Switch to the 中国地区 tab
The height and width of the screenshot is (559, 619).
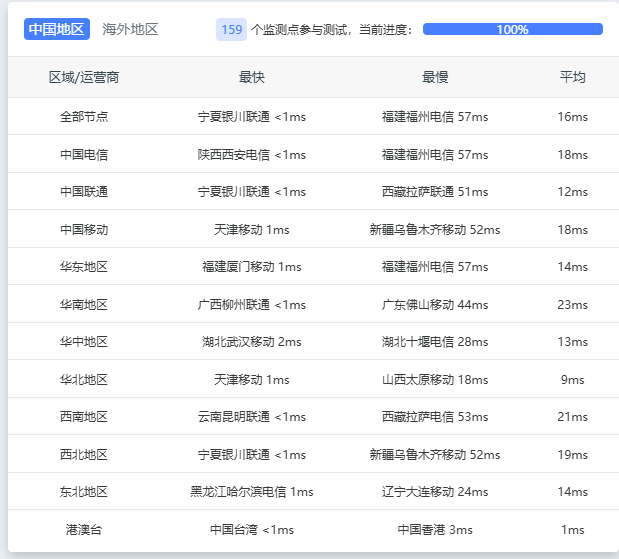[57, 29]
